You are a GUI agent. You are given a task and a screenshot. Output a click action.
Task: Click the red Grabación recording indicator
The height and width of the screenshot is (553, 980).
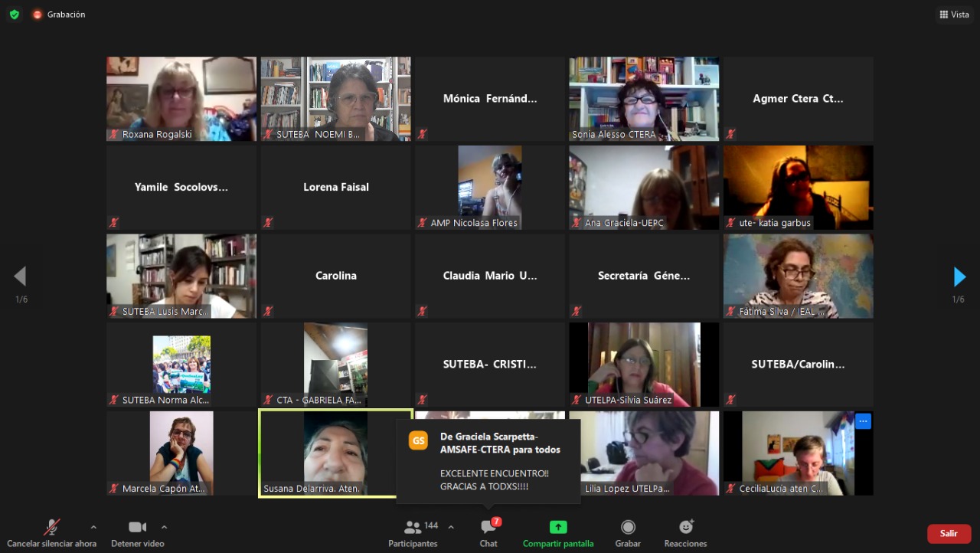point(38,15)
